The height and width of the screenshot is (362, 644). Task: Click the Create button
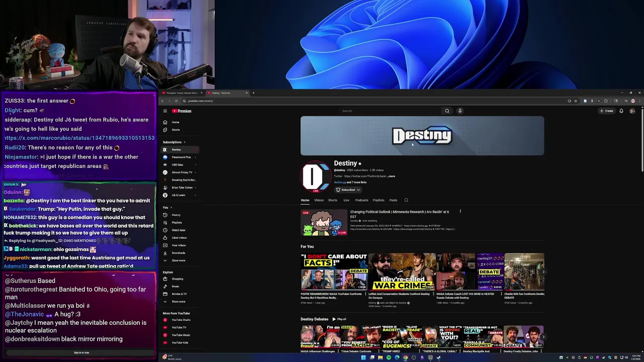coord(607,111)
